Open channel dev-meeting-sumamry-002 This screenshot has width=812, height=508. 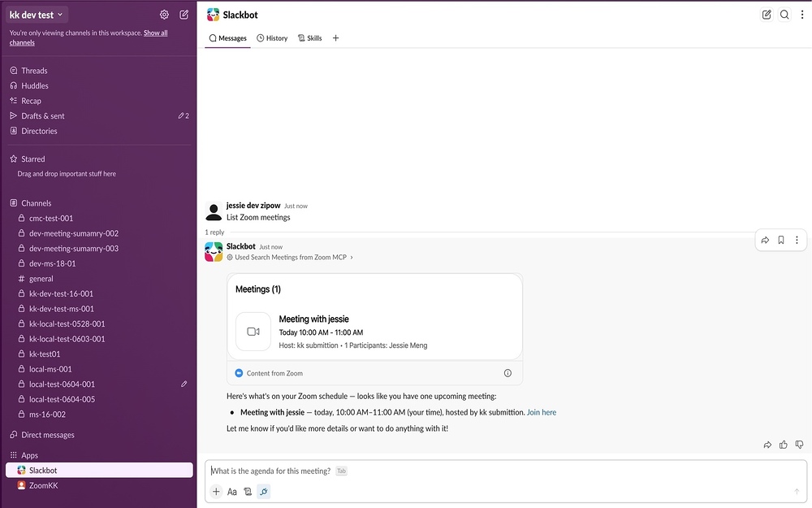(74, 233)
